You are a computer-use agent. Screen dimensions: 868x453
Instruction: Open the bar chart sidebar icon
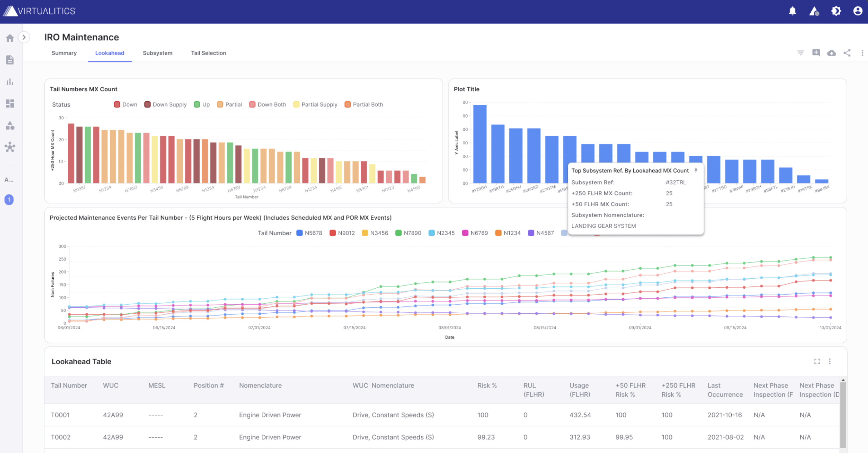tap(10, 81)
